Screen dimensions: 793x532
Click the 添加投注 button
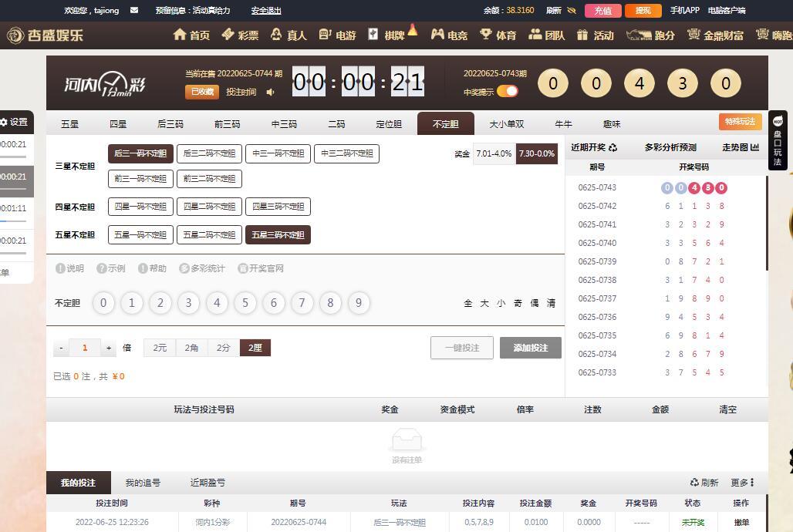coord(531,348)
